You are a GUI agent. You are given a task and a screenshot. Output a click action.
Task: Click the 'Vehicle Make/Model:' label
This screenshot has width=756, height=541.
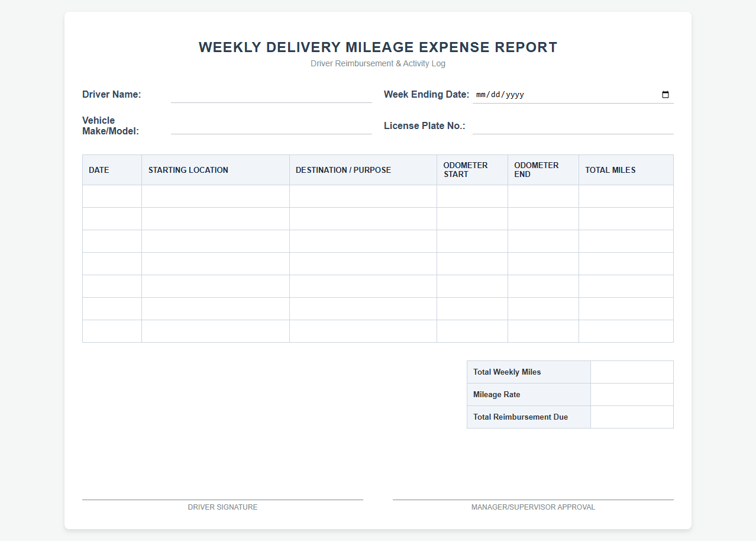111,126
